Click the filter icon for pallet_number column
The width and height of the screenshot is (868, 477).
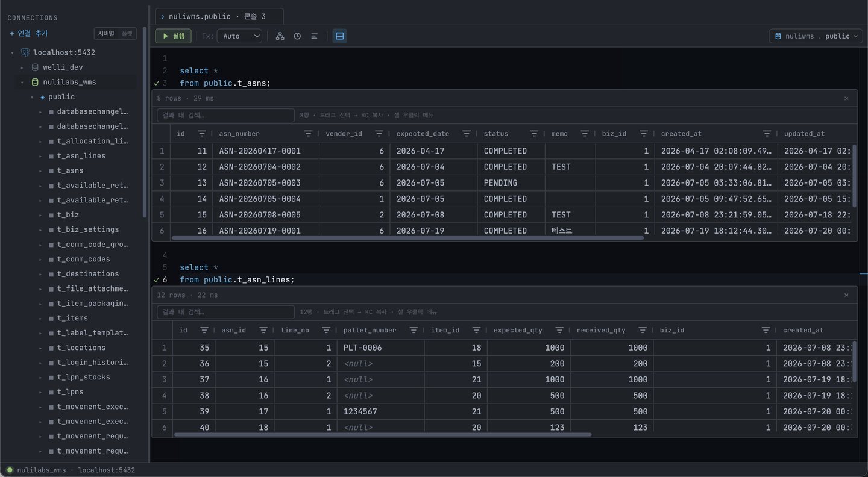coord(414,330)
